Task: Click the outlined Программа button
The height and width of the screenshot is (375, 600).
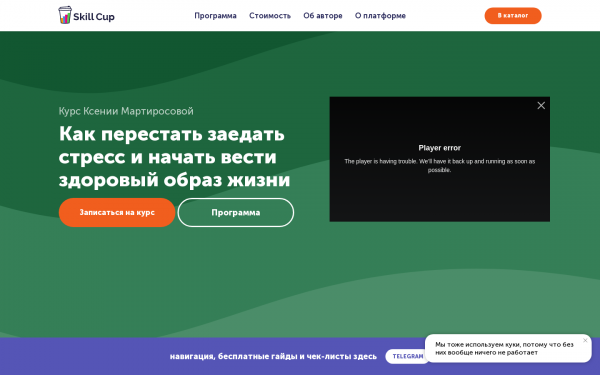Action: [x=236, y=212]
